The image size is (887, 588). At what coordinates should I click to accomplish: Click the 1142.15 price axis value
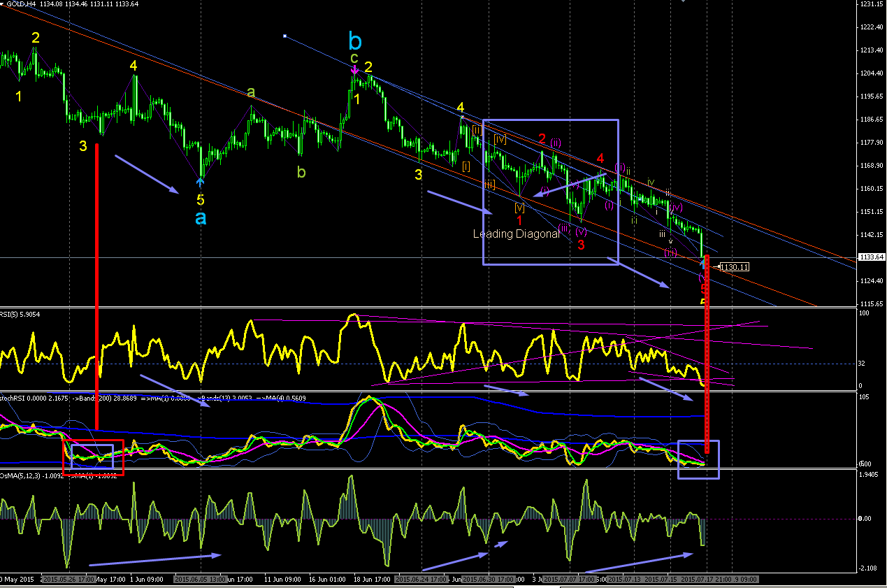(x=871, y=235)
